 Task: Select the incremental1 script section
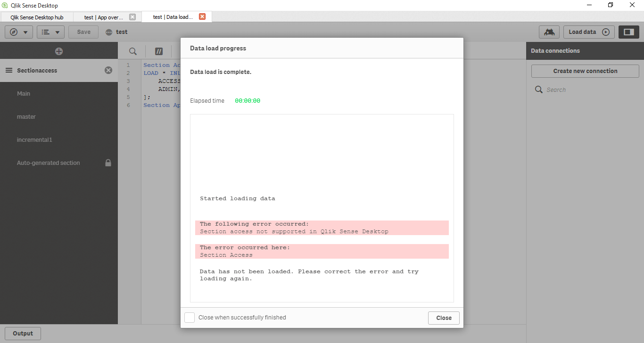59,139
